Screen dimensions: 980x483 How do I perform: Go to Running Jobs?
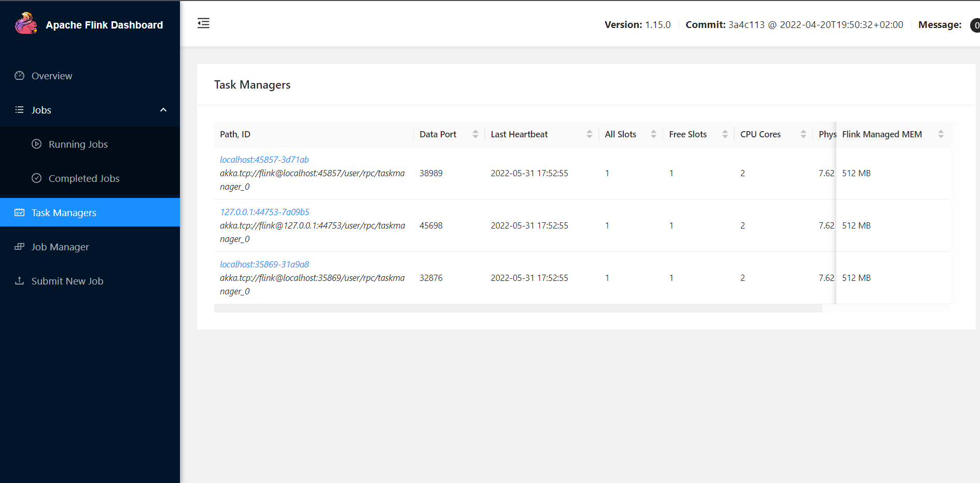90,144
